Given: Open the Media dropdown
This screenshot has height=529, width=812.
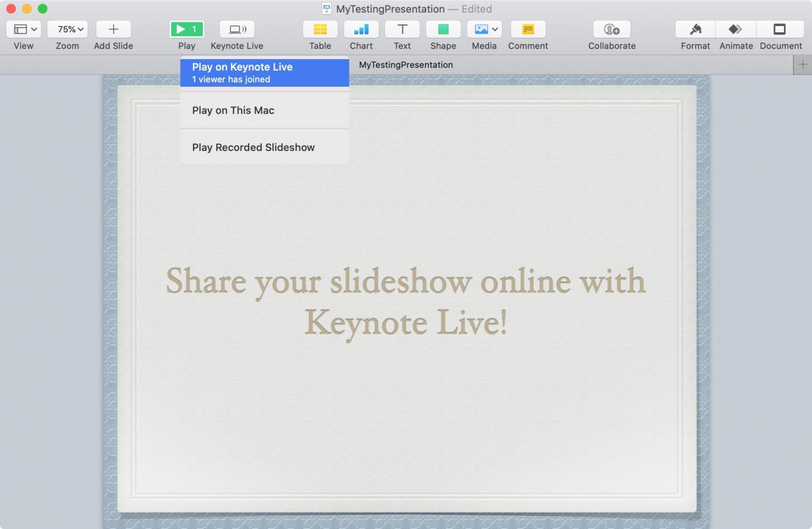Looking at the screenshot, I should (484, 29).
